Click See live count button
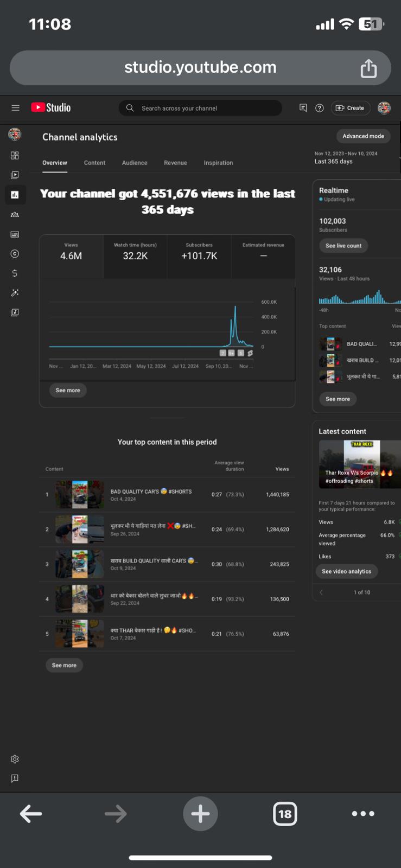The width and height of the screenshot is (401, 868). click(343, 246)
